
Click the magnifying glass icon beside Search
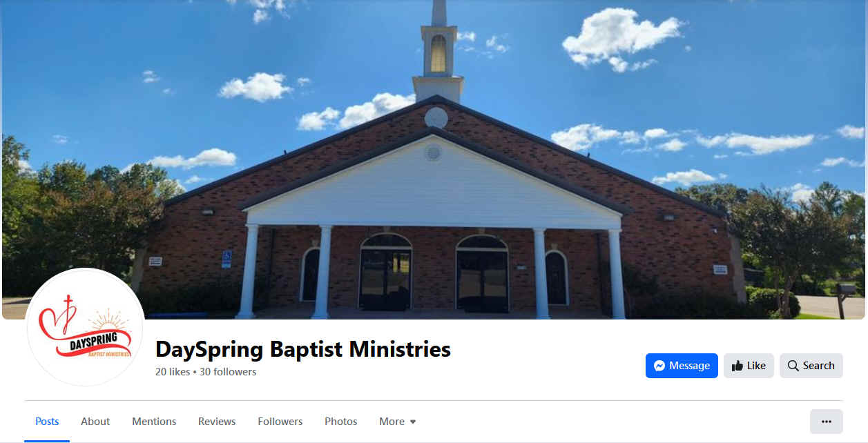[793, 366]
